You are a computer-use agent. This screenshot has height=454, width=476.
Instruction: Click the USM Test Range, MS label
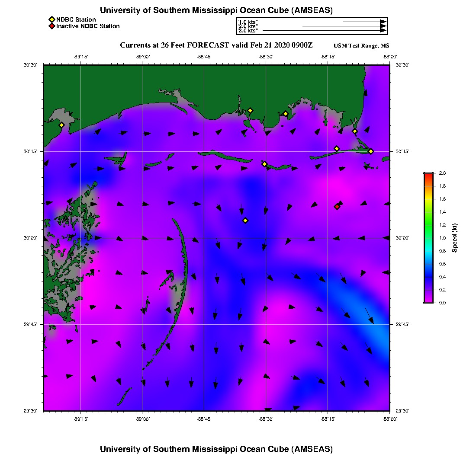click(x=361, y=46)
